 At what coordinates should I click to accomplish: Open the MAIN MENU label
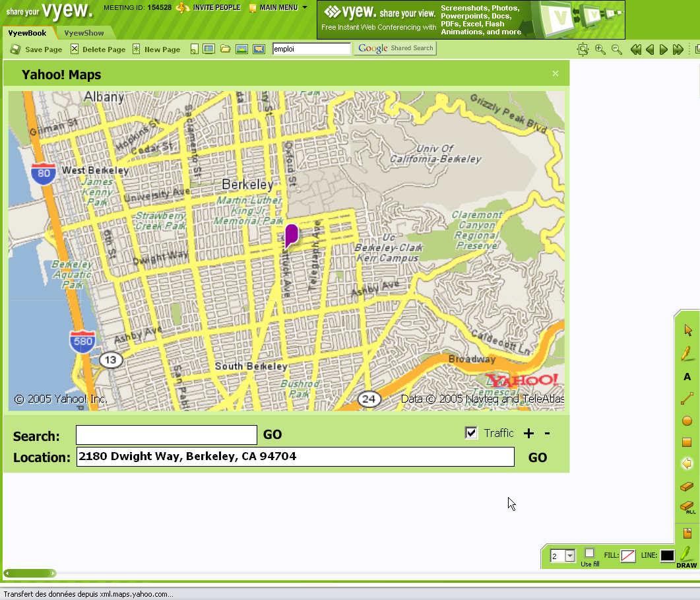[x=278, y=8]
